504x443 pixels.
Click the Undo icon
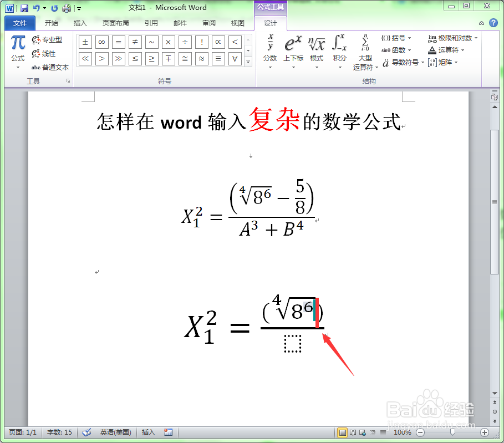(37, 8)
